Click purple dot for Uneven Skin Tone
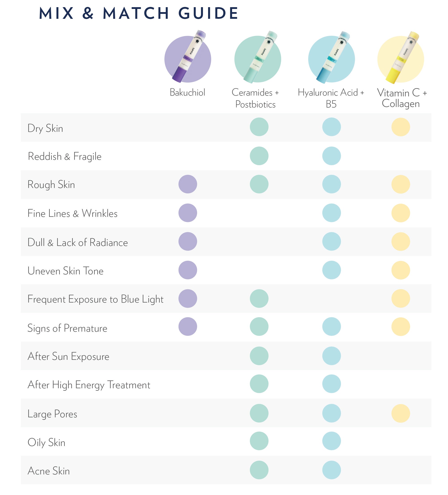This screenshot has width=448, height=495. (x=188, y=270)
